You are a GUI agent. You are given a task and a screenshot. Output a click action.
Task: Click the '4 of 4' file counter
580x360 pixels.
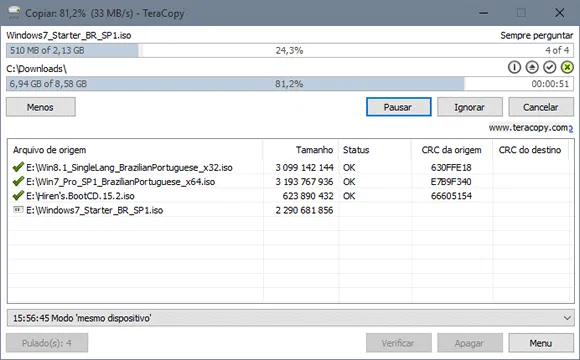click(557, 50)
